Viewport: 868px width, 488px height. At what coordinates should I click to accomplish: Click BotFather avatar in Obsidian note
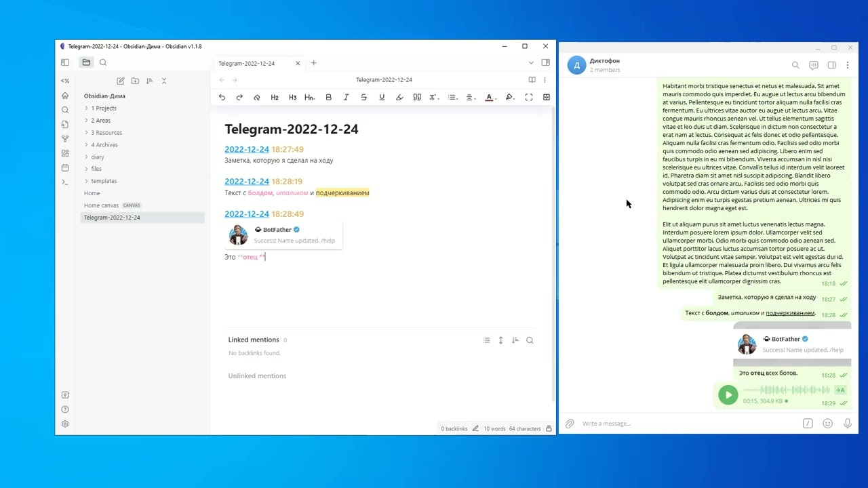click(239, 235)
